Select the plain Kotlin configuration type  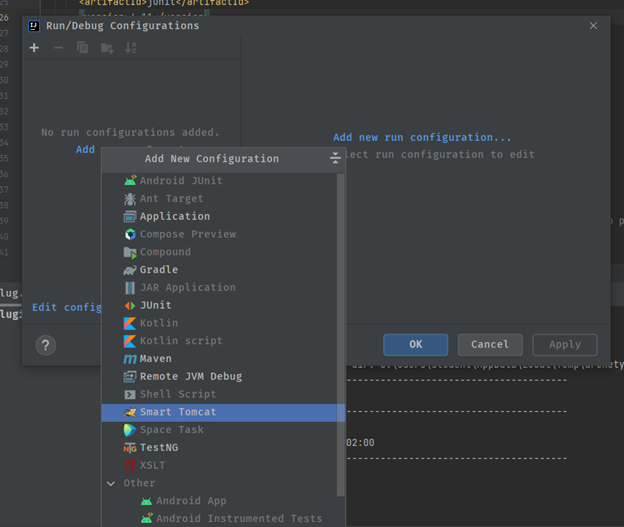223,323
